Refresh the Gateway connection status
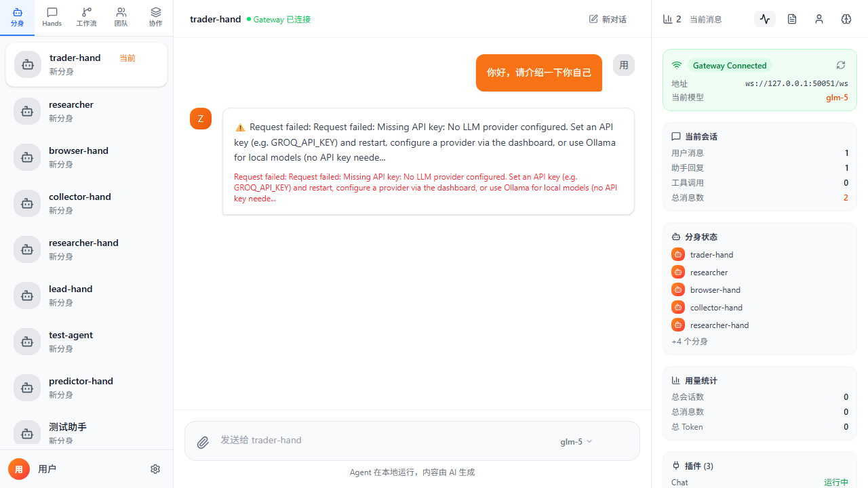Image resolution: width=868 pixels, height=488 pixels. pyautogui.click(x=841, y=65)
